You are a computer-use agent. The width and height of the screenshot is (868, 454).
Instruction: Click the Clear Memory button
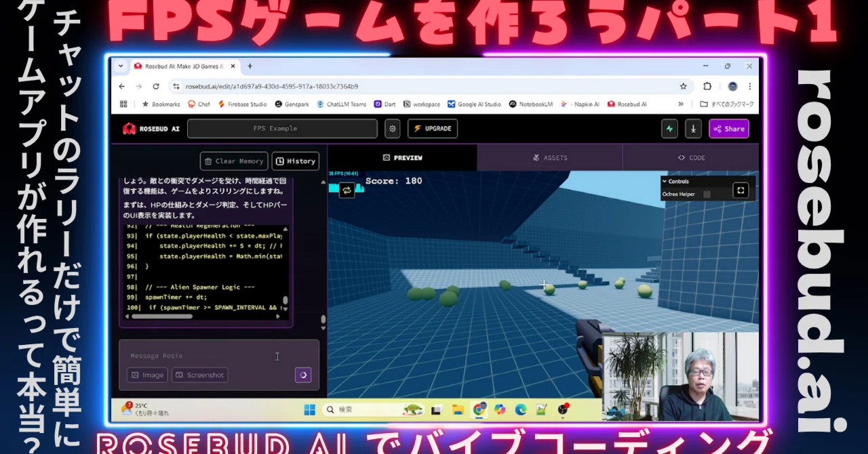[234, 161]
